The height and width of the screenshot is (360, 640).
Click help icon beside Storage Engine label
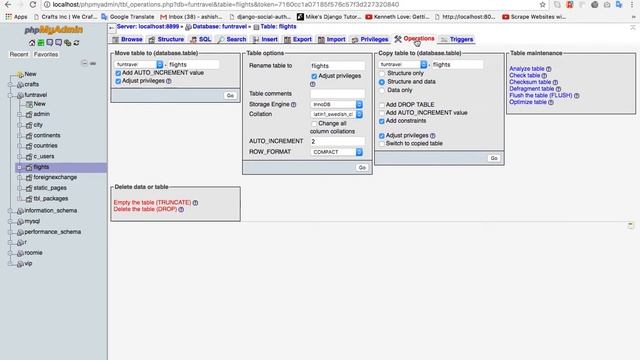pyautogui.click(x=293, y=104)
